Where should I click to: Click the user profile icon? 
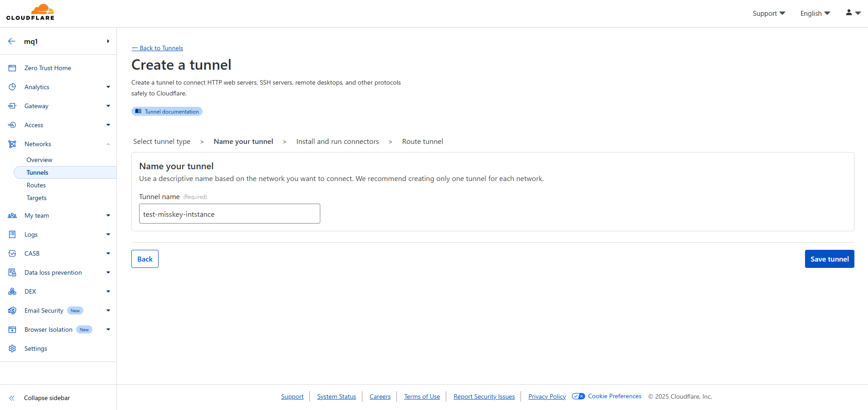coord(849,13)
